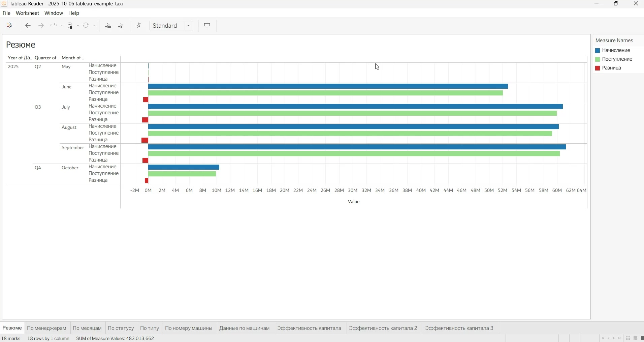Click the fix axes pin icon
This screenshot has width=644, height=342.
coord(139,26)
